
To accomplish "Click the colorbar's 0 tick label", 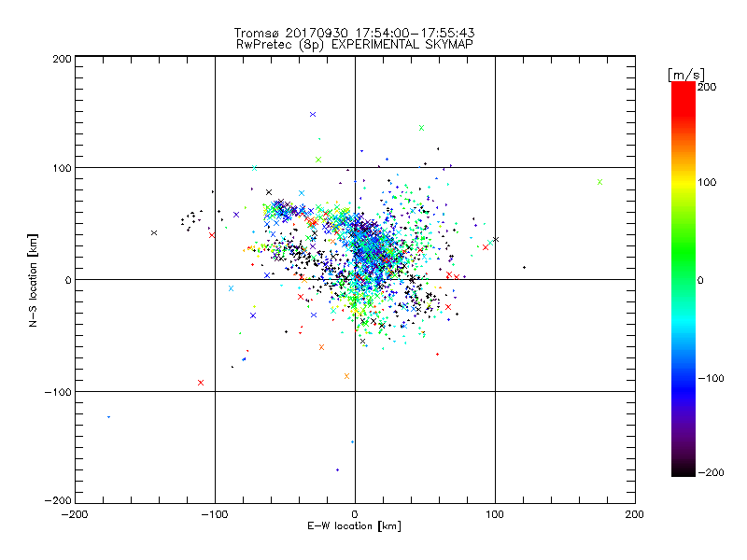I will tap(700, 281).
